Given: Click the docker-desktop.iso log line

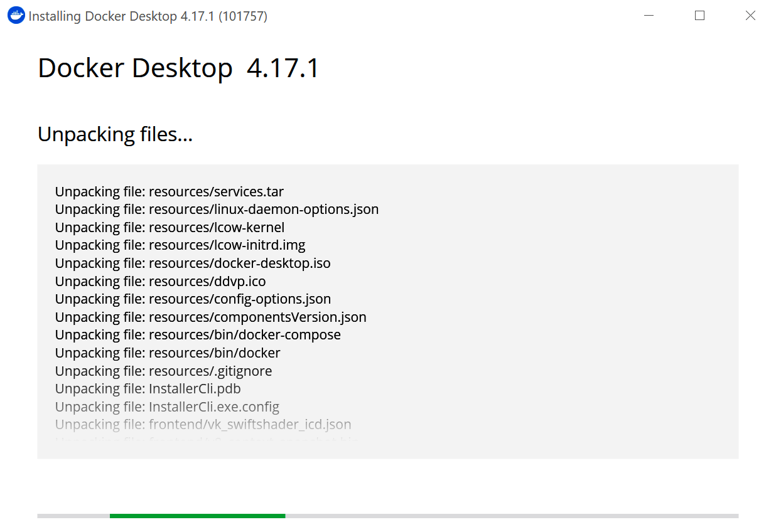Looking at the screenshot, I should pyautogui.click(x=192, y=263).
